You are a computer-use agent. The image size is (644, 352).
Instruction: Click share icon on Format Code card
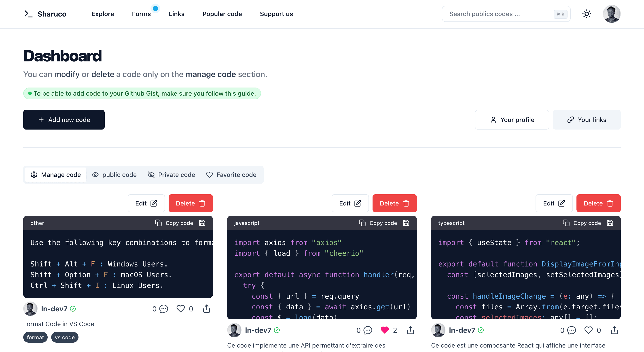pyautogui.click(x=206, y=309)
